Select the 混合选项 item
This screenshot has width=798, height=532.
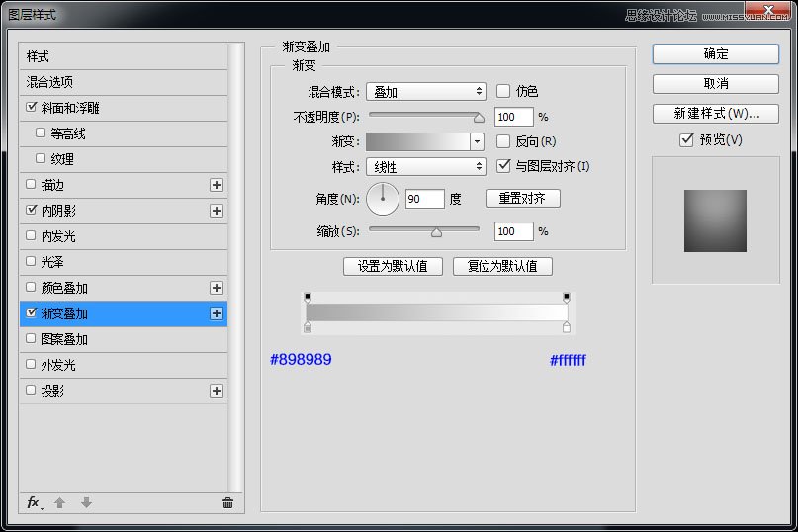click(x=124, y=82)
